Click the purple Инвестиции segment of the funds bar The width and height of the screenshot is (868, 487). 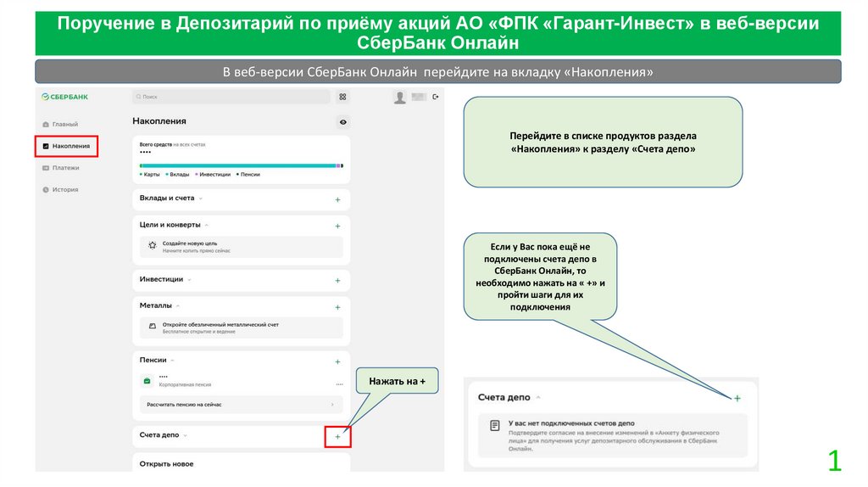[337, 165]
